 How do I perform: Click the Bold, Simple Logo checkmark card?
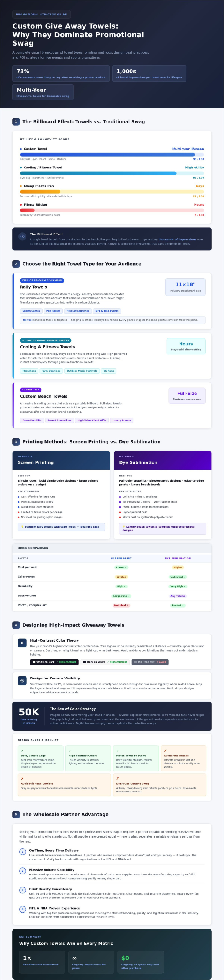pos(40,758)
